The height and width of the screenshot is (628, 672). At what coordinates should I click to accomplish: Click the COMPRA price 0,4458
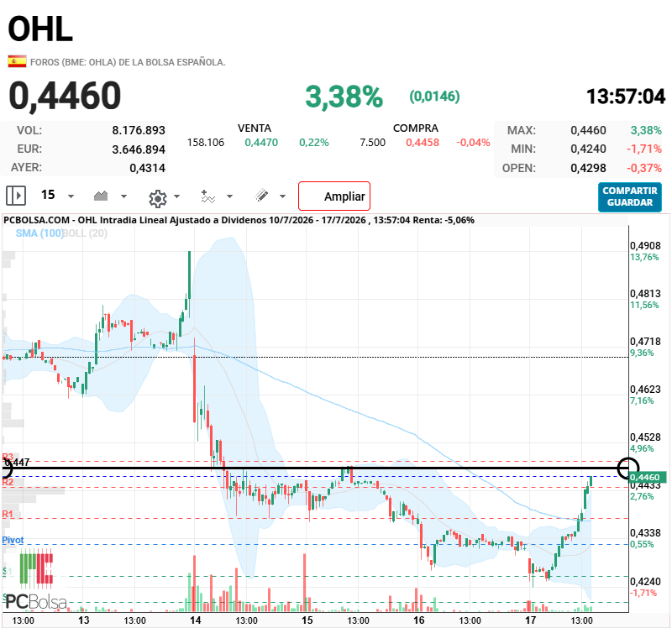(x=423, y=143)
